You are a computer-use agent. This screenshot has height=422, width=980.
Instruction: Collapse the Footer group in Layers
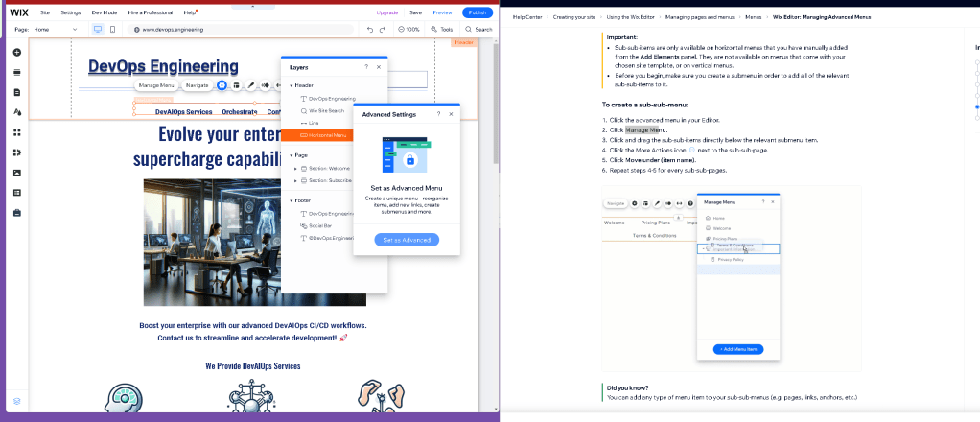(x=292, y=200)
